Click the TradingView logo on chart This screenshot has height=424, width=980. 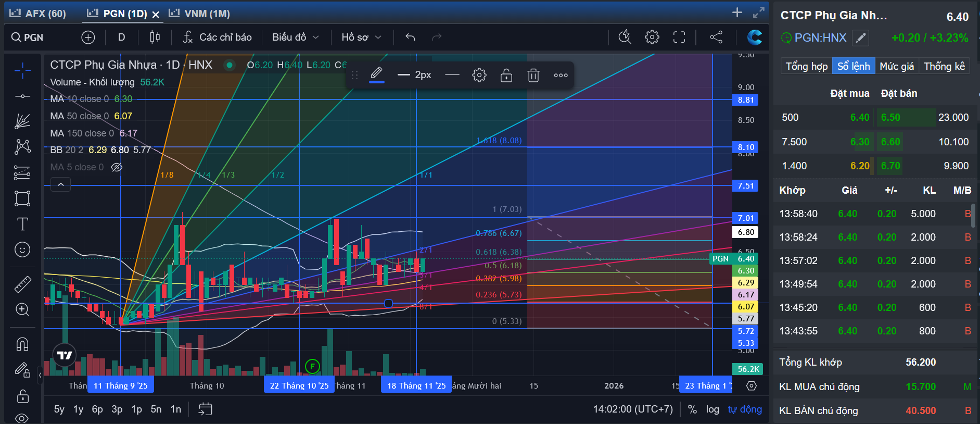(x=65, y=355)
